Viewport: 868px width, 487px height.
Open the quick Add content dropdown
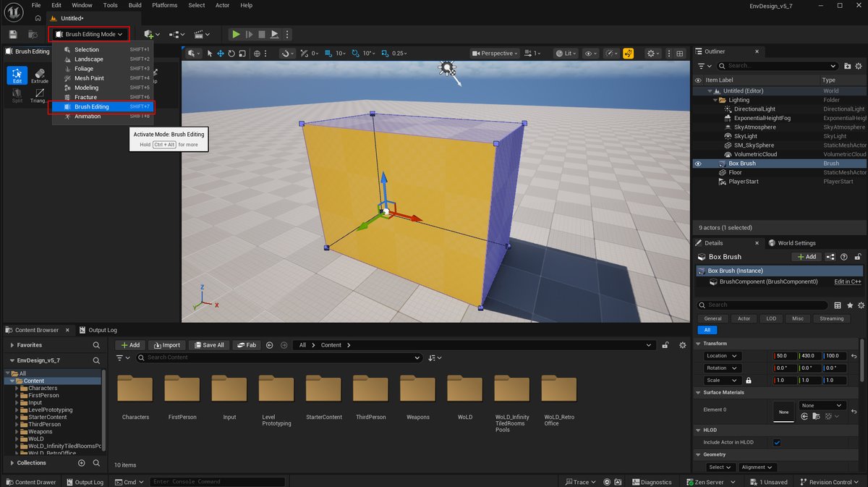151,34
